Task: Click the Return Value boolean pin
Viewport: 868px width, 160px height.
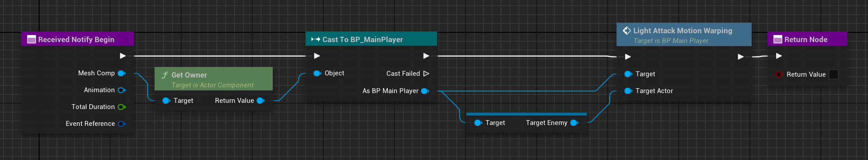Action: [779, 74]
